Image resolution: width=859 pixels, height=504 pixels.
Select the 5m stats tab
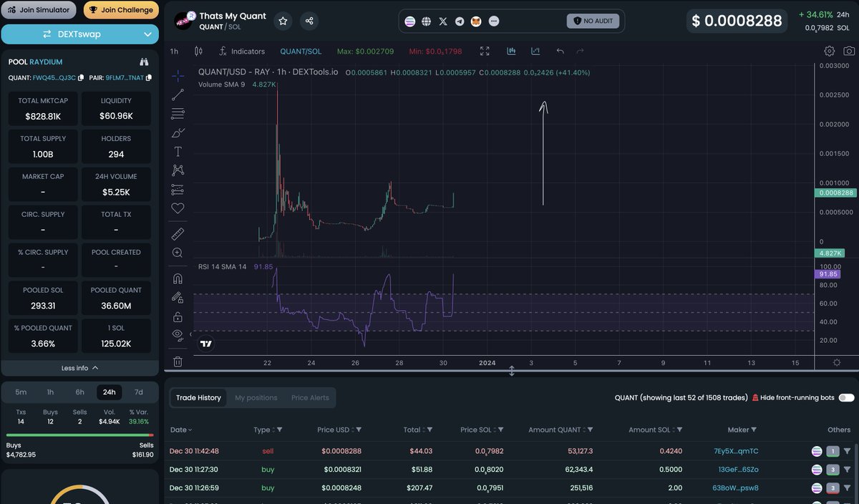click(21, 392)
